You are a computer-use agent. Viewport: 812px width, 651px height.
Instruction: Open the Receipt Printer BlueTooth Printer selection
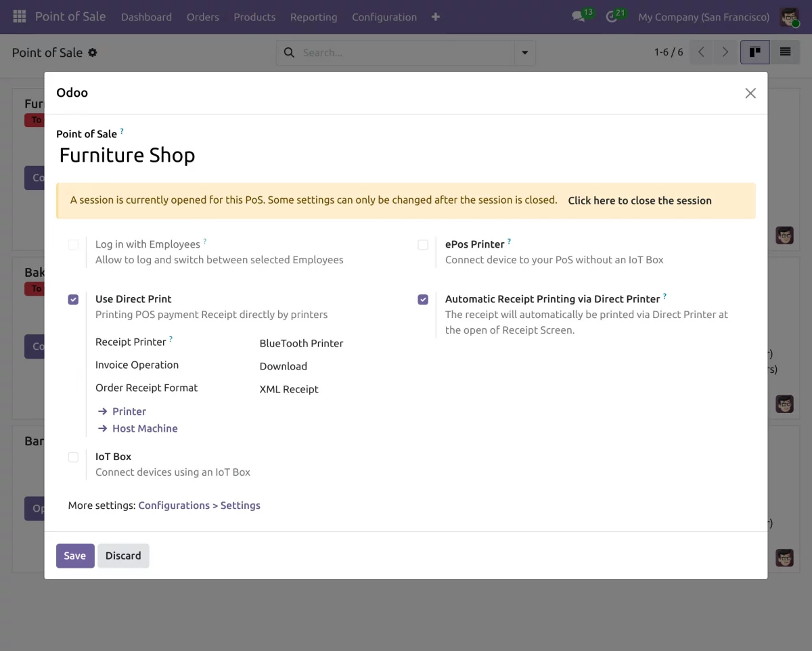coord(301,344)
